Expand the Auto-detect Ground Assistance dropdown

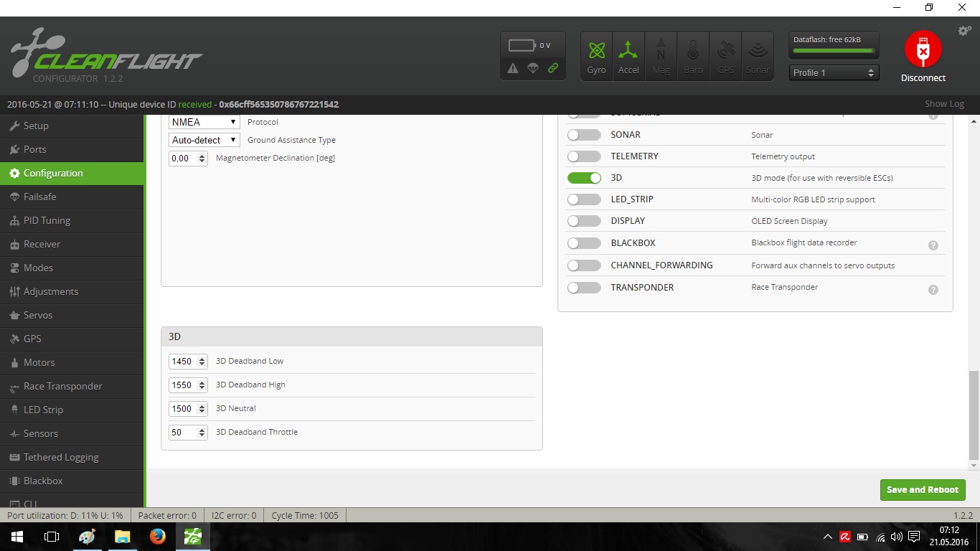[x=204, y=140]
